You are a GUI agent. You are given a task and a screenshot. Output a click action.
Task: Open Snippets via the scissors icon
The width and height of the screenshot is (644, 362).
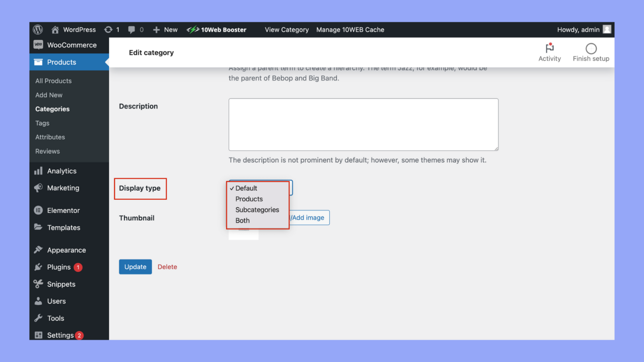click(x=39, y=284)
